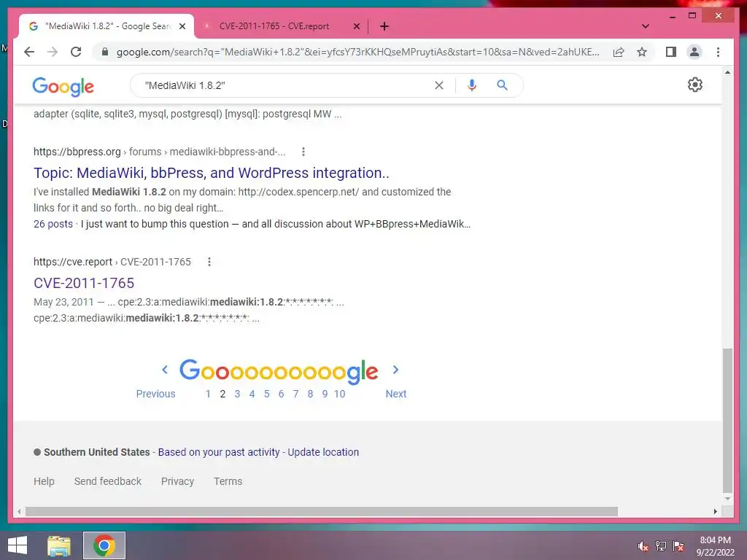The image size is (747, 560).
Task: Open the browser side panel
Action: [671, 52]
